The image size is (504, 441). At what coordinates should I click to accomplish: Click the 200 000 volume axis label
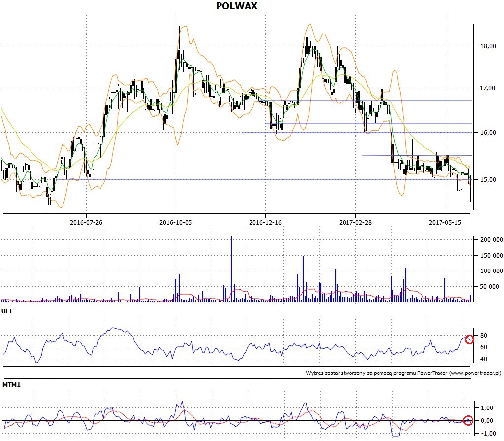click(x=492, y=240)
